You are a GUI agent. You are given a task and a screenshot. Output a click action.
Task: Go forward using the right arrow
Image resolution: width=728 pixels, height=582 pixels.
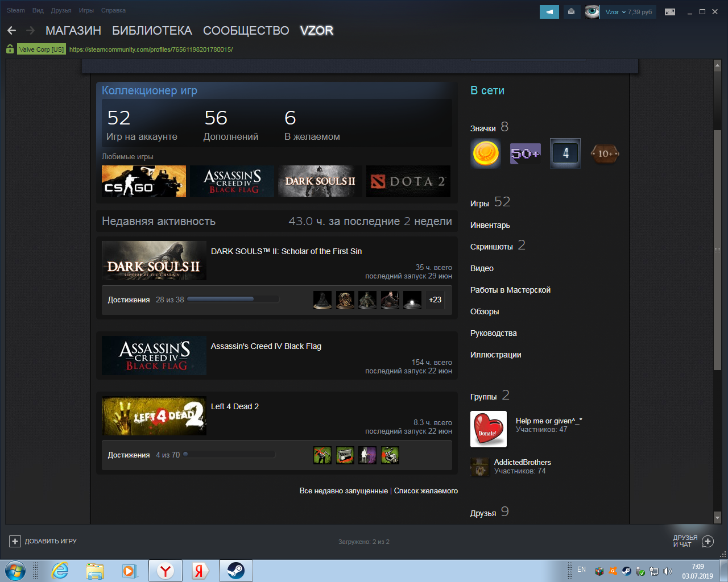[31, 31]
